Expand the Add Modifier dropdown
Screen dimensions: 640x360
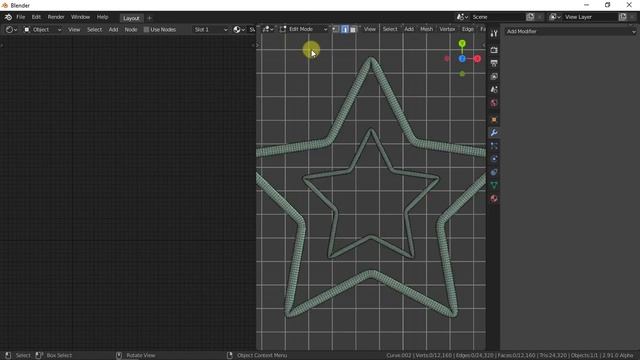571,31
